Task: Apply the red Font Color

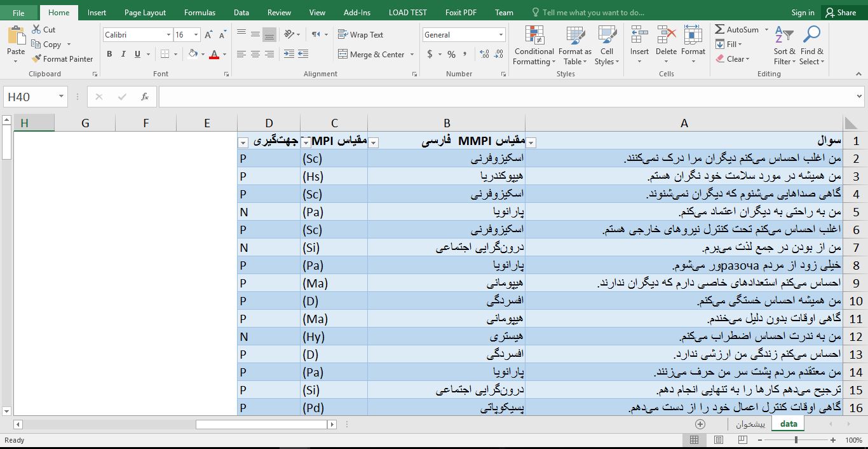Action: pyautogui.click(x=215, y=54)
